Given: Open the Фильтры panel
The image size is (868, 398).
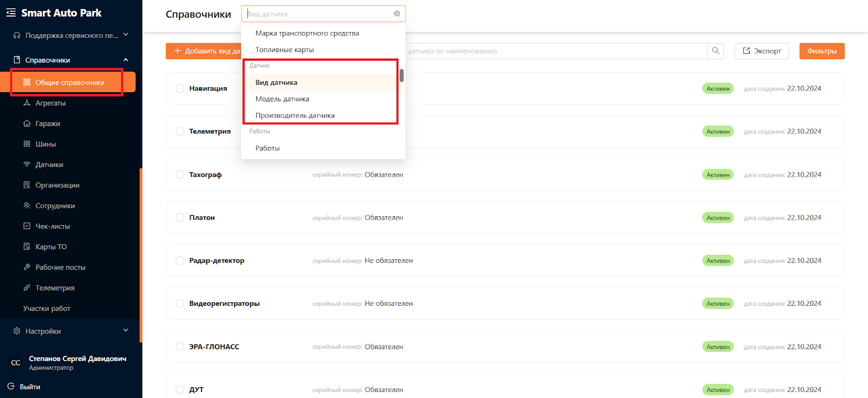Looking at the screenshot, I should pyautogui.click(x=821, y=51).
